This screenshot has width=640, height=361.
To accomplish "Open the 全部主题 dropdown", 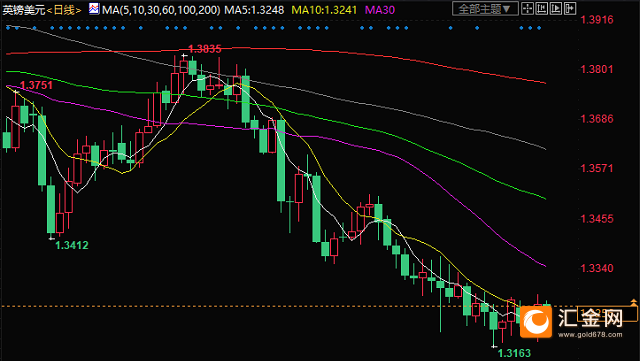I will tap(485, 9).
